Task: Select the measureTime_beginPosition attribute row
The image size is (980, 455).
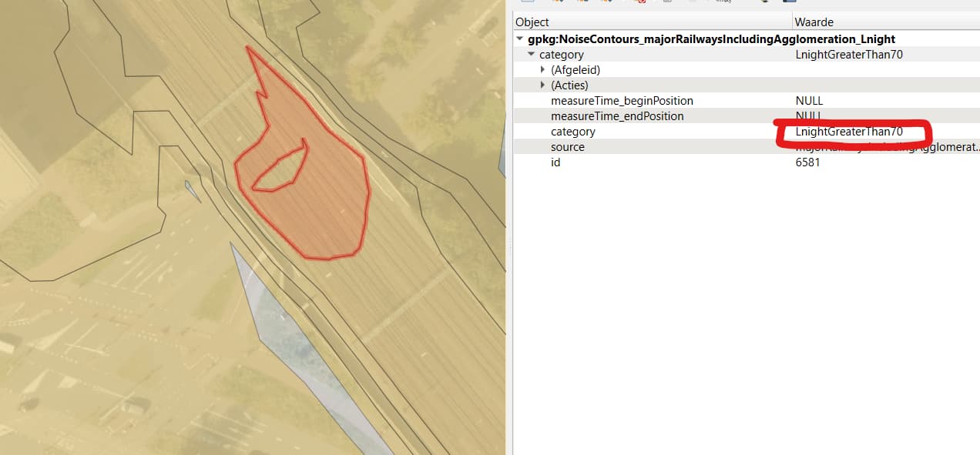Action: [x=747, y=101]
